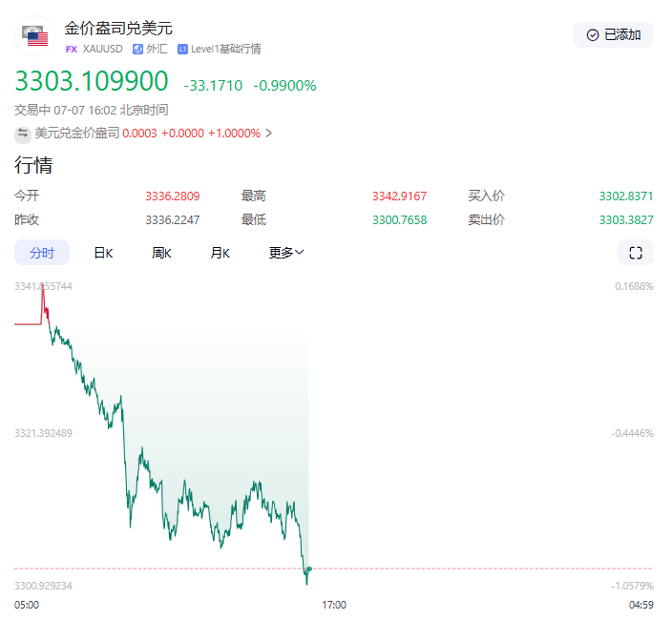This screenshot has width=672, height=620.
Task: Click the 金价盎司兑美元 title
Action: 118,29
